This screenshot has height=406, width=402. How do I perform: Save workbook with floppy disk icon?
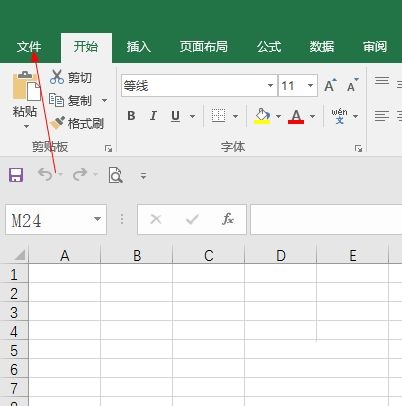[x=16, y=175]
